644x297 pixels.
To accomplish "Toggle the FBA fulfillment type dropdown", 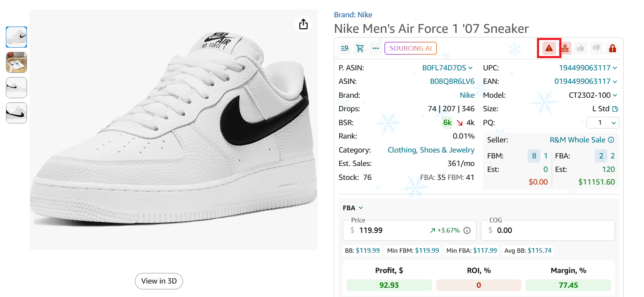I will [353, 208].
